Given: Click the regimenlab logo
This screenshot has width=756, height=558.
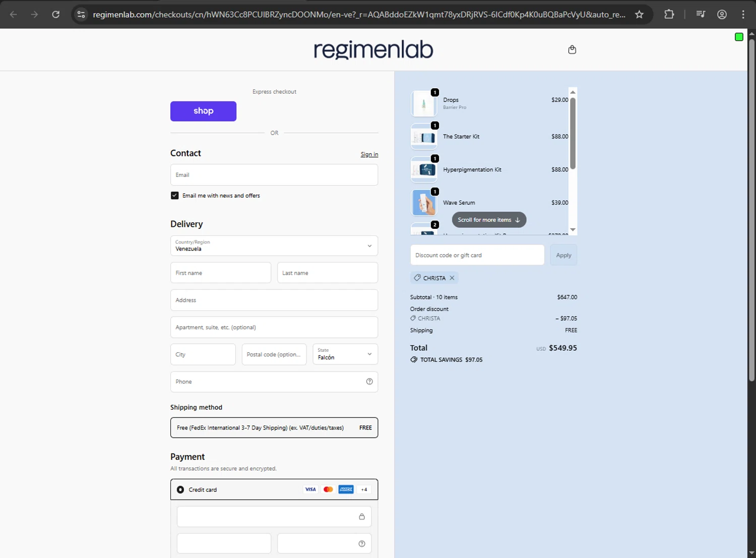Looking at the screenshot, I should click(x=373, y=49).
